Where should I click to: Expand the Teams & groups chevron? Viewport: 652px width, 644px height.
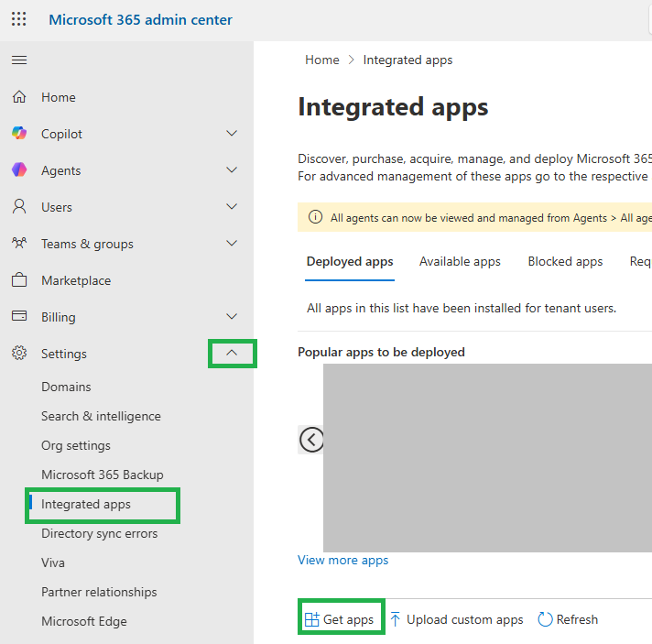click(x=232, y=244)
